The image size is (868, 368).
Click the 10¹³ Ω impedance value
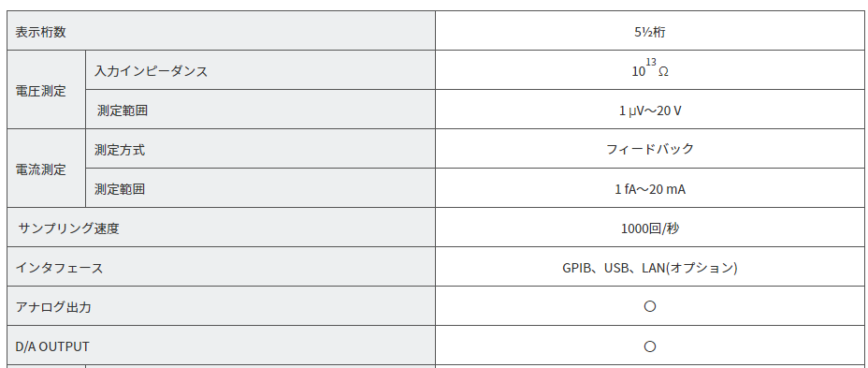pyautogui.click(x=650, y=70)
